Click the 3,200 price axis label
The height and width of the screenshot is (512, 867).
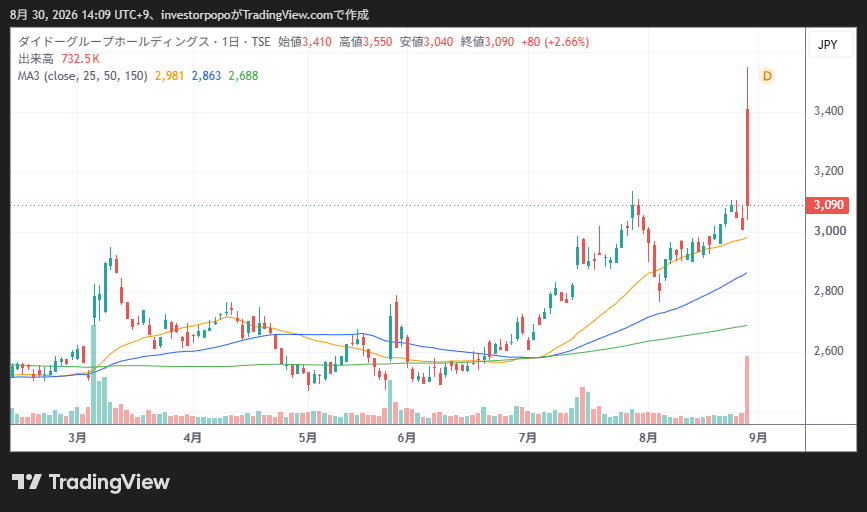[828, 171]
